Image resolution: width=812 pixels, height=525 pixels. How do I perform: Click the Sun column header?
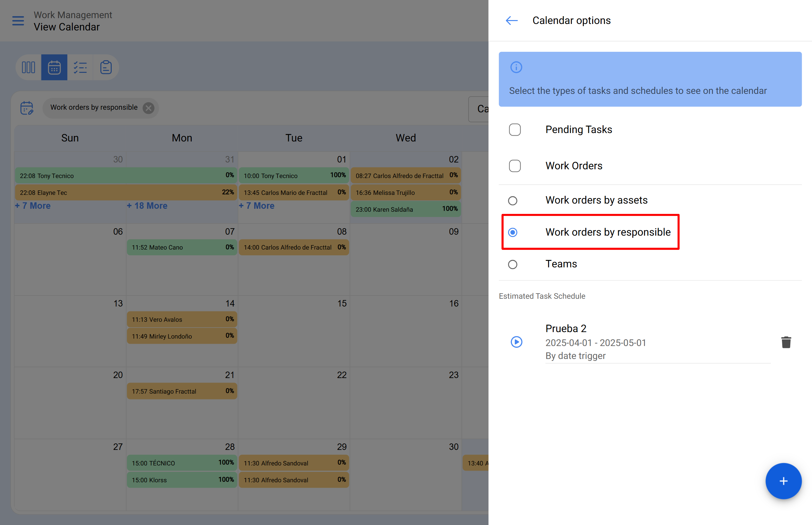click(70, 138)
